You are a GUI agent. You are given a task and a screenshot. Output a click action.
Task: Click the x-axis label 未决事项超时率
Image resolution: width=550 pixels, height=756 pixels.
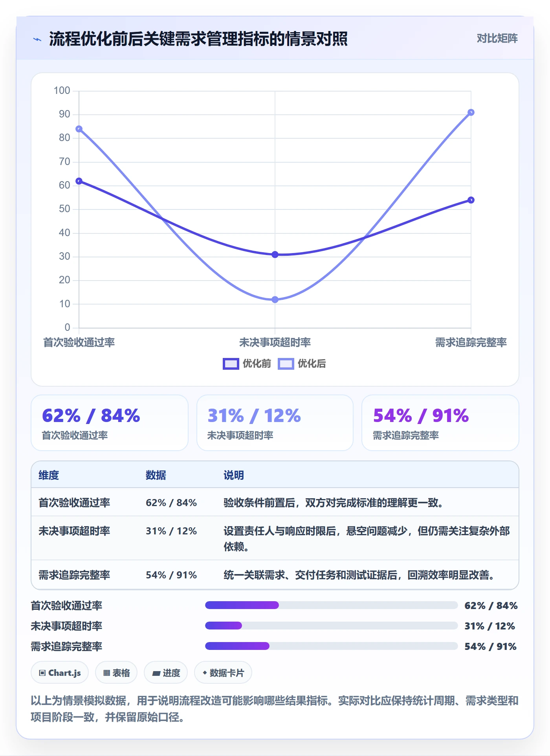point(275,342)
